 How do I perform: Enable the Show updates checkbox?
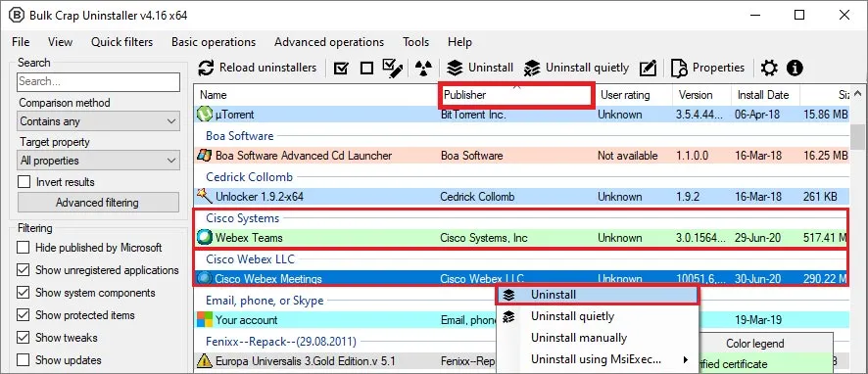coord(24,360)
